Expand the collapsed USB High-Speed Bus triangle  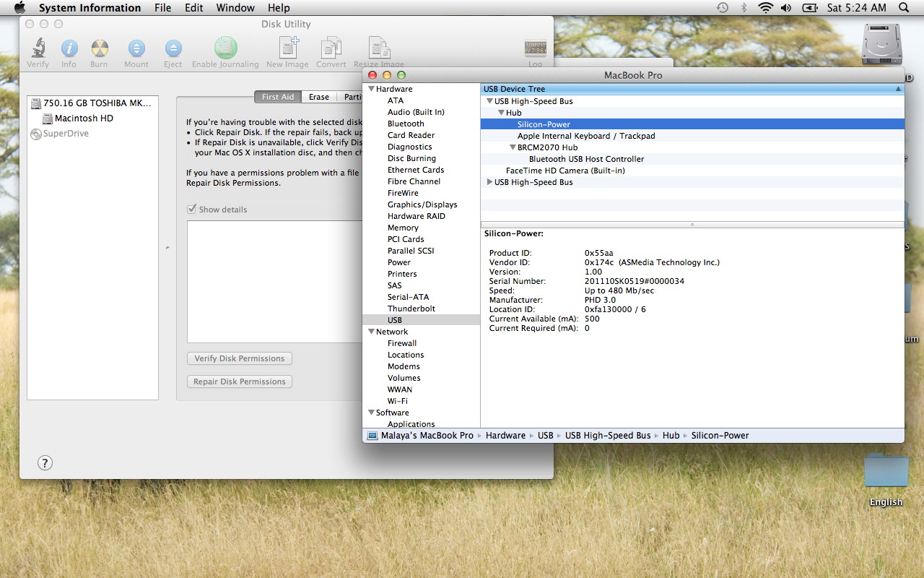tap(489, 182)
